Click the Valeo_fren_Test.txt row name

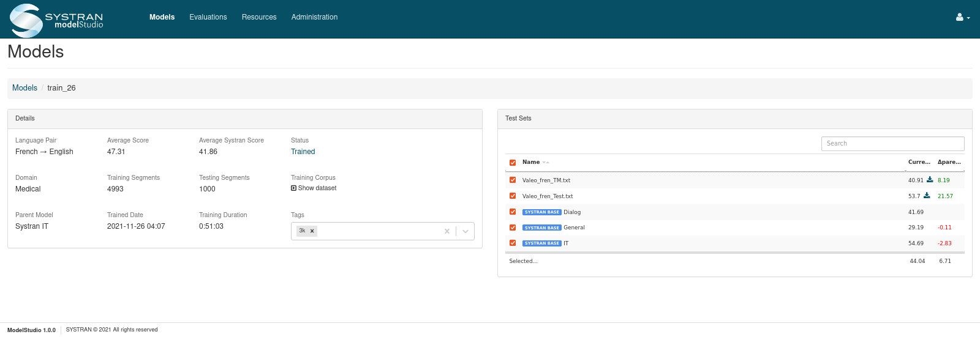[548, 196]
